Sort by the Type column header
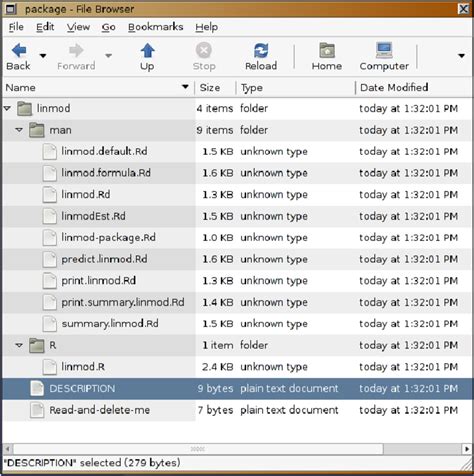The height and width of the screenshot is (476, 474). pyautogui.click(x=295, y=88)
